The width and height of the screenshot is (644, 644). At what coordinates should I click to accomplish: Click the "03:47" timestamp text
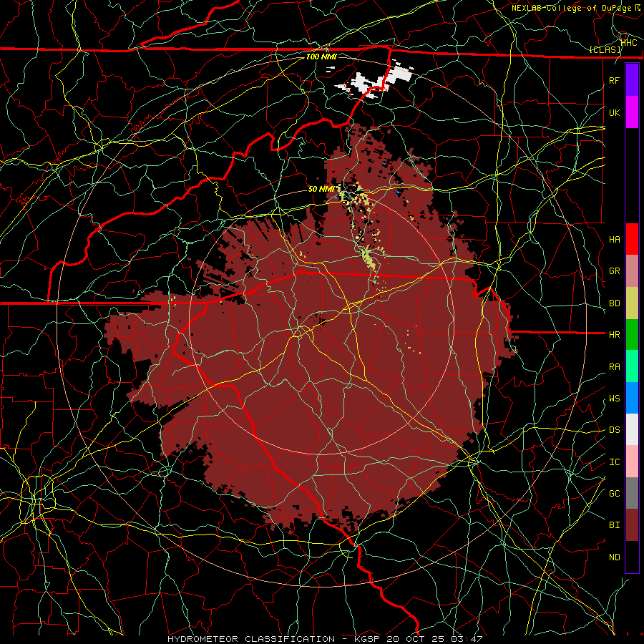coord(466,639)
